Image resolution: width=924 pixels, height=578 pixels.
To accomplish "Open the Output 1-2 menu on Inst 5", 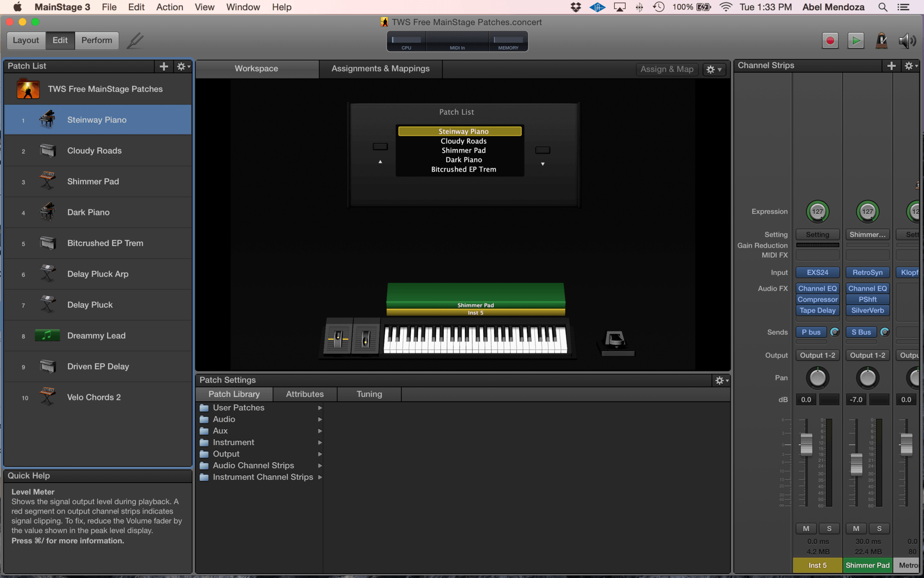I will 817,355.
